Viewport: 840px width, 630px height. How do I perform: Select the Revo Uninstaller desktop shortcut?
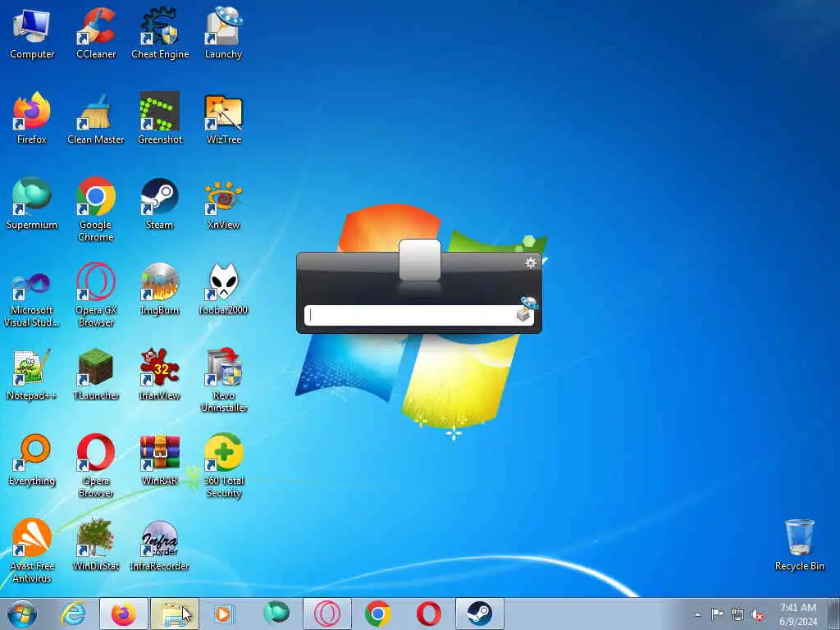[x=223, y=380]
